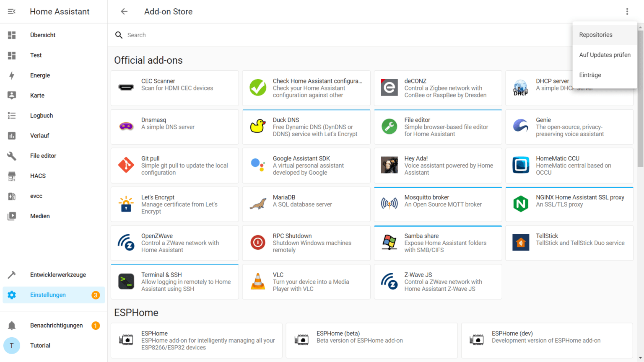Click the Mosquitto broker icon
Image resolution: width=644 pixels, height=362 pixels.
point(389,204)
